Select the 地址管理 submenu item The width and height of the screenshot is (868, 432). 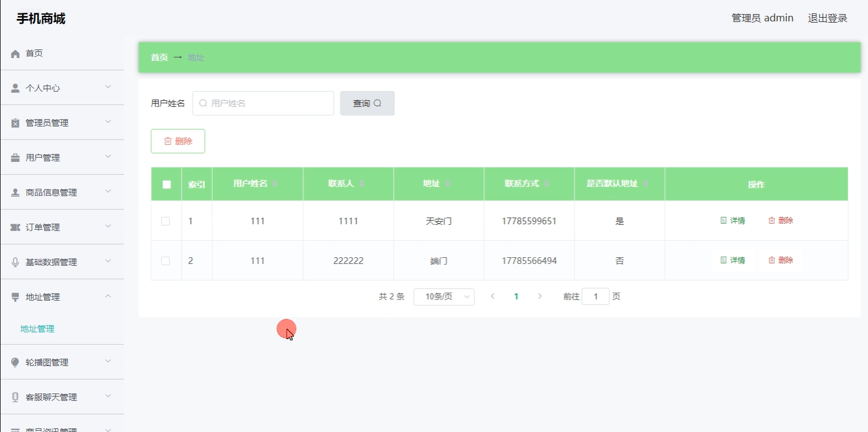[x=38, y=329]
